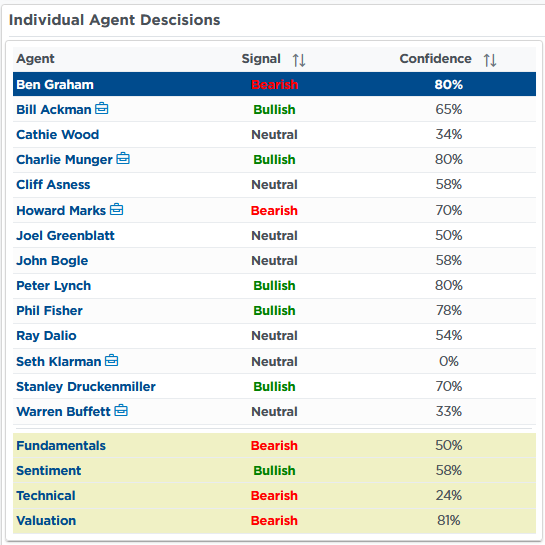Open the Joel Greenblatt agent link

pyautogui.click(x=65, y=236)
